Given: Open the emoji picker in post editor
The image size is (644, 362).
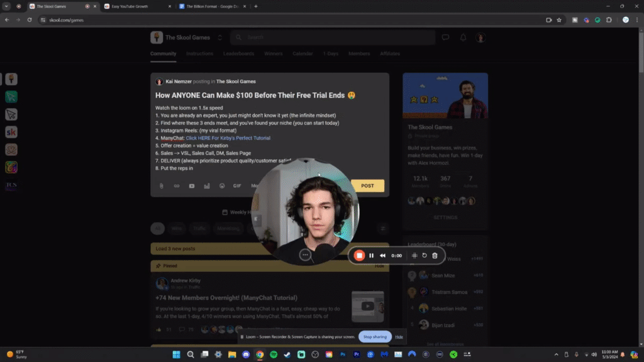Looking at the screenshot, I should tap(222, 186).
